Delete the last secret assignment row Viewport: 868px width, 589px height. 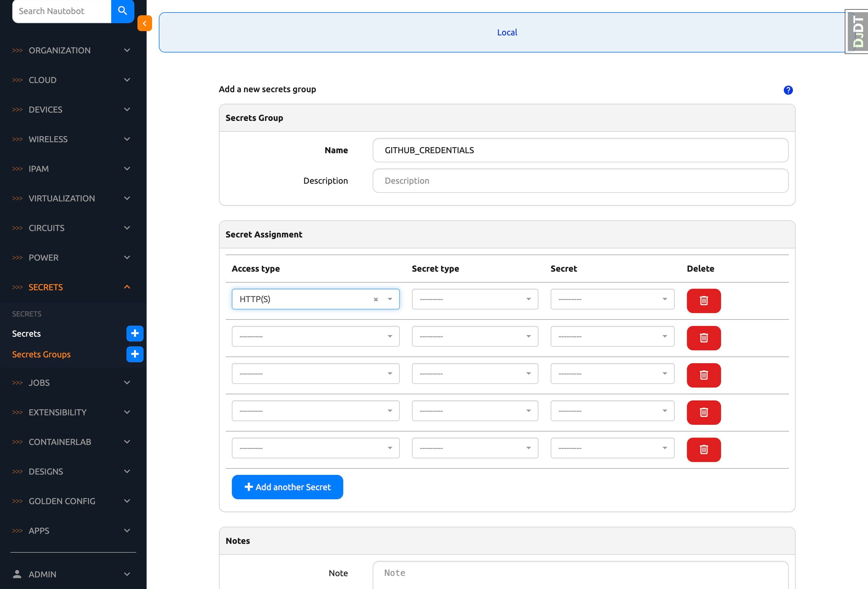703,450
